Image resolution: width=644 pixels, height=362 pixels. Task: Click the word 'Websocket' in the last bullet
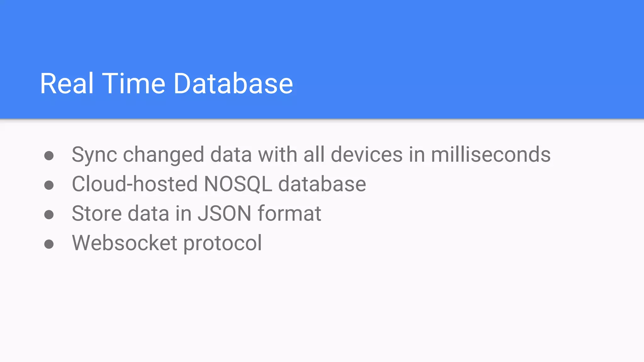(125, 243)
